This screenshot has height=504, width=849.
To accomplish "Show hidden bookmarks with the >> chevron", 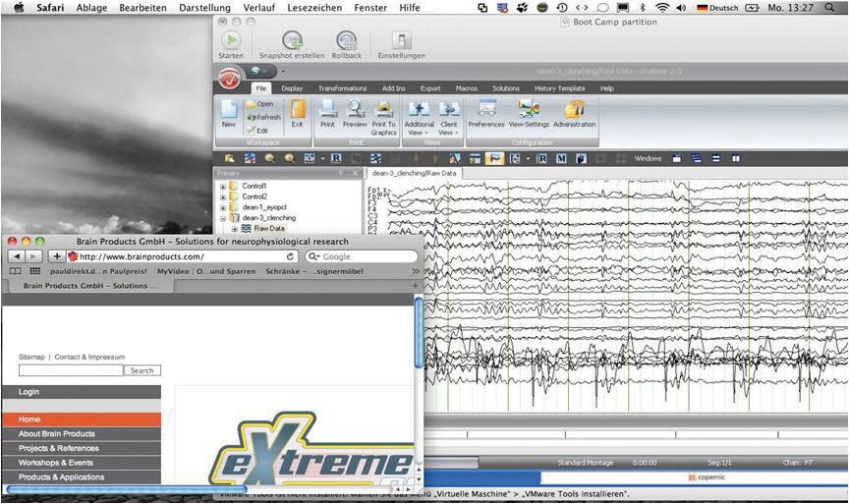I will click(x=416, y=271).
